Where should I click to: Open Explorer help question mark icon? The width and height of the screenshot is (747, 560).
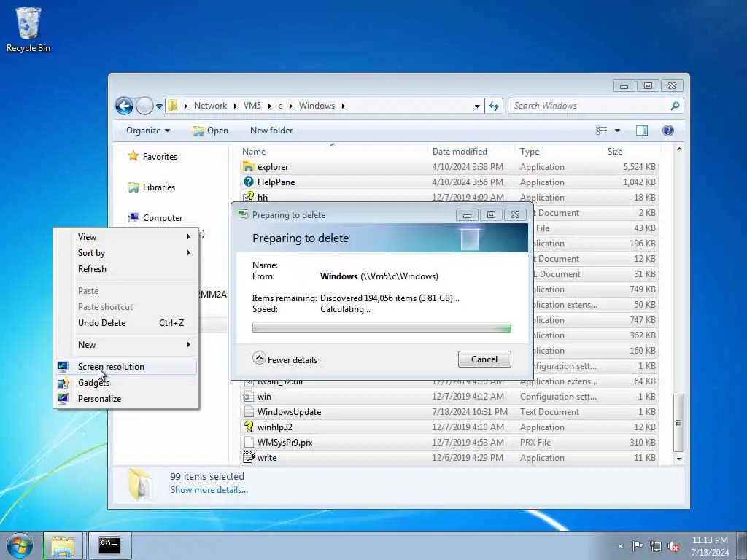click(x=668, y=131)
